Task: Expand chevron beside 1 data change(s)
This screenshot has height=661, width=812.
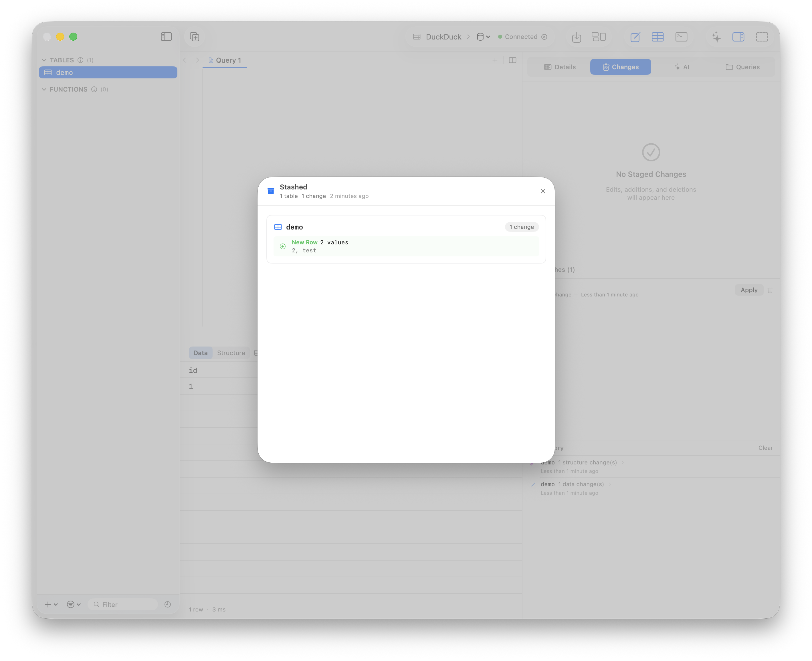Action: 610,484
